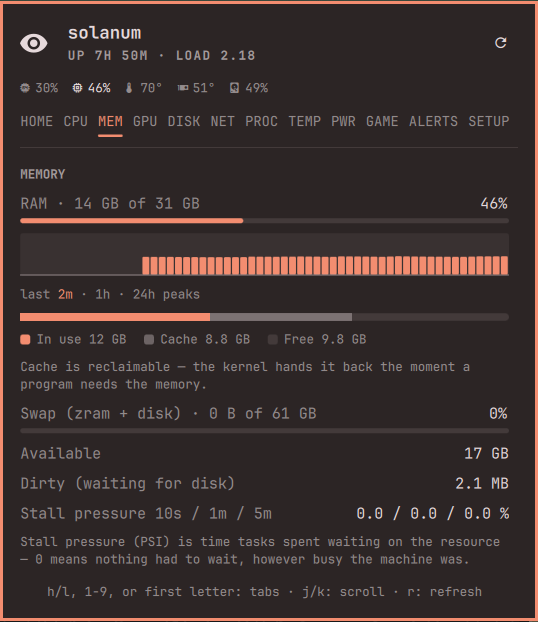The width and height of the screenshot is (538, 622).
Task: Switch history range to 1h
Action: 102,295
